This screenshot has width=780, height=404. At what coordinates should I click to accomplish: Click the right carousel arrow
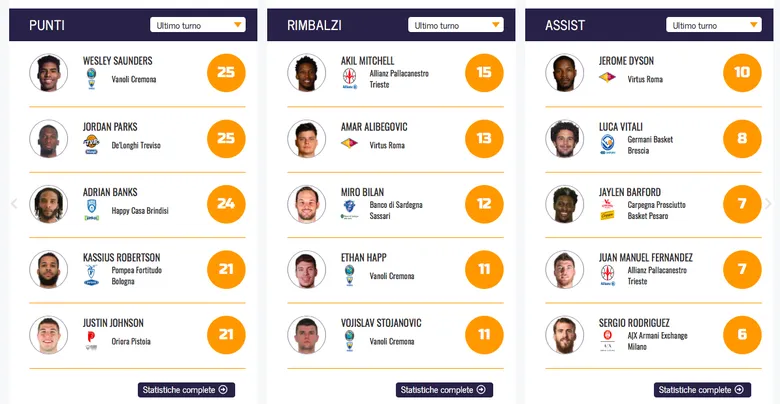point(768,203)
